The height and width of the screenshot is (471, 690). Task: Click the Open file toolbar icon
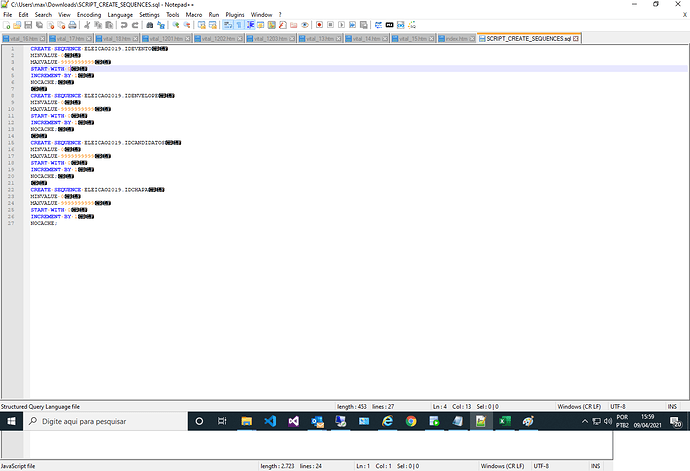[17, 25]
